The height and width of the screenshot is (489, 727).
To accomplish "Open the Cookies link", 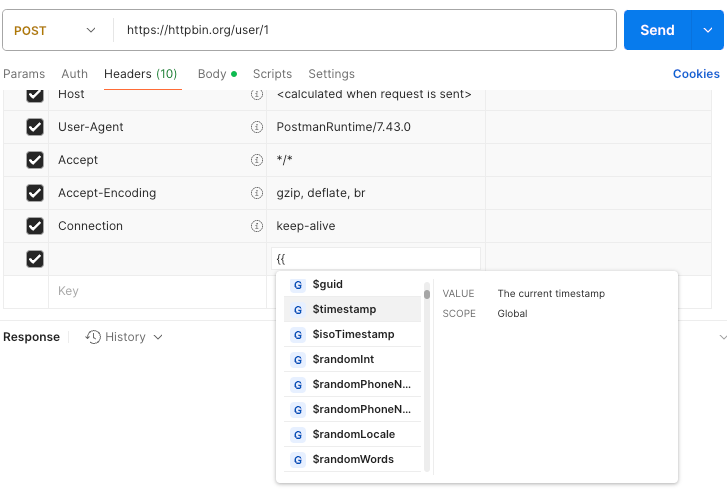I will 696,74.
